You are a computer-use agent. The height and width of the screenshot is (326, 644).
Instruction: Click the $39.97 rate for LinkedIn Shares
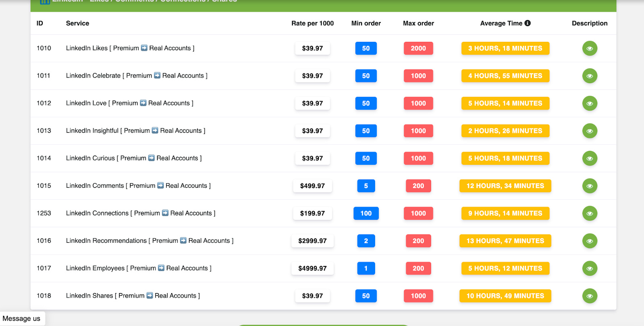pos(312,296)
